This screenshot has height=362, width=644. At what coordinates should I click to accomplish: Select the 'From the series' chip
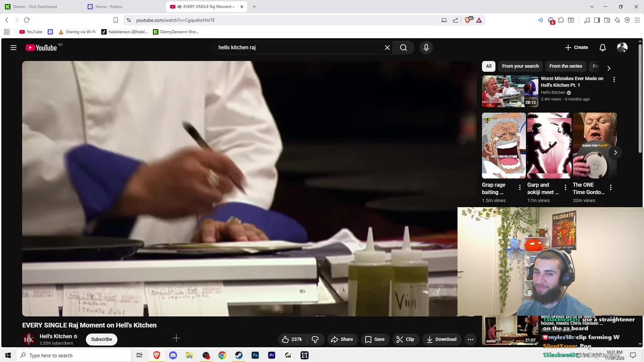point(566,66)
